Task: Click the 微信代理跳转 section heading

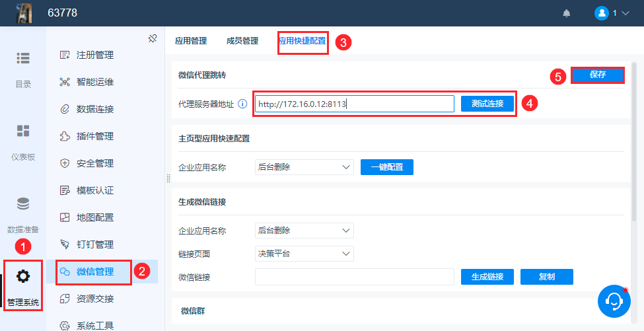Action: pyautogui.click(x=202, y=75)
